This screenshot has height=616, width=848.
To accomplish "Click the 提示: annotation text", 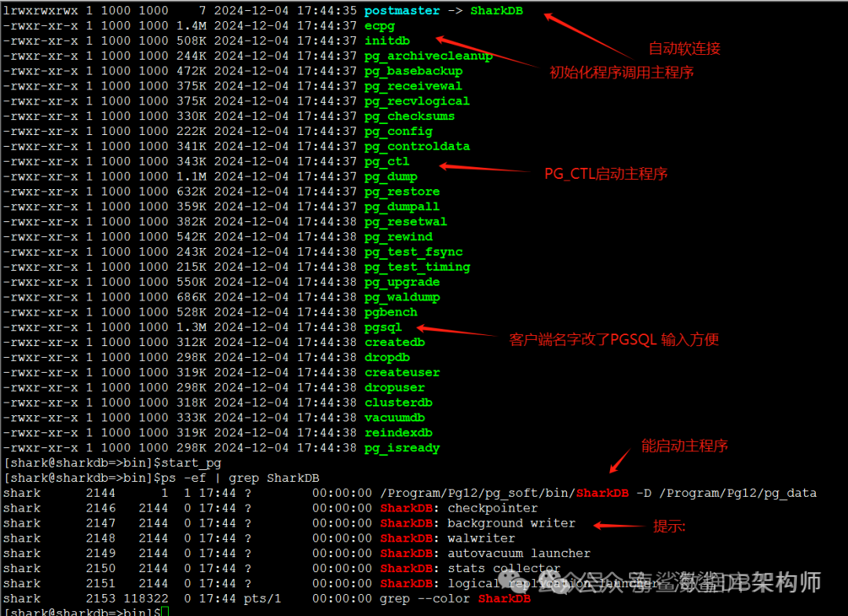I will click(668, 527).
